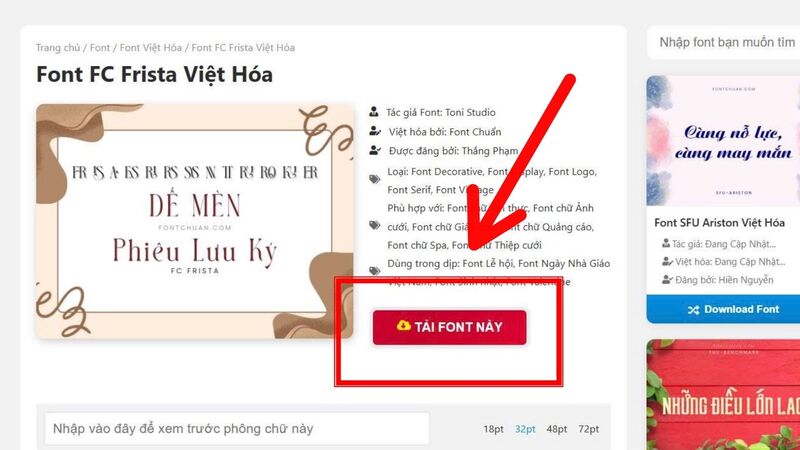
Task: Click the tag icon beside Loại font categories
Action: click(x=375, y=179)
